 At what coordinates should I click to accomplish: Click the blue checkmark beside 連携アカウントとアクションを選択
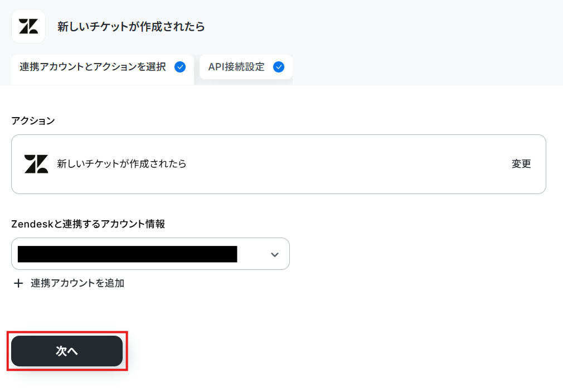[180, 67]
